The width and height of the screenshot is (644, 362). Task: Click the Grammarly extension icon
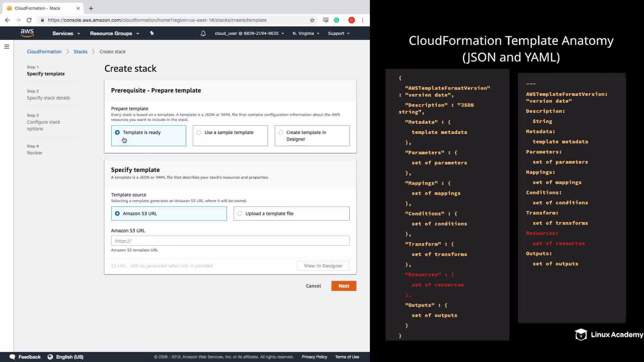point(336,20)
